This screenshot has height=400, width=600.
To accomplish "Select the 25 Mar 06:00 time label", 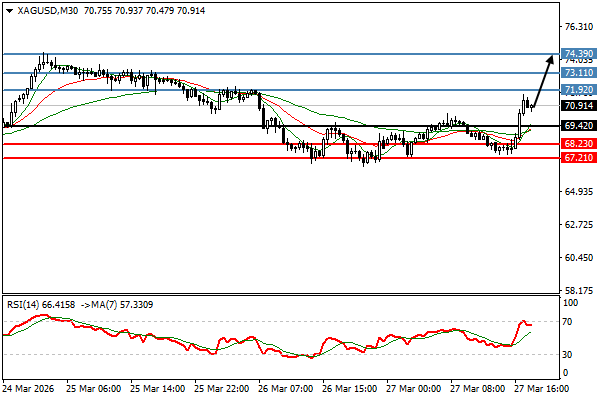I will (x=96, y=388).
